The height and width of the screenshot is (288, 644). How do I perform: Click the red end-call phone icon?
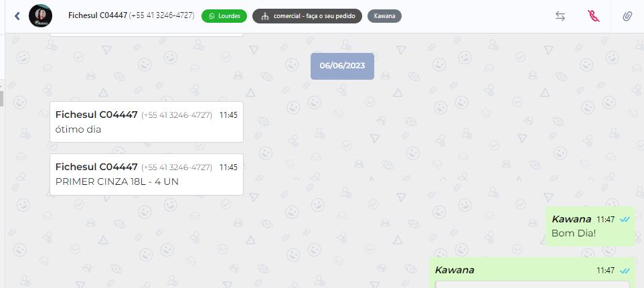594,16
